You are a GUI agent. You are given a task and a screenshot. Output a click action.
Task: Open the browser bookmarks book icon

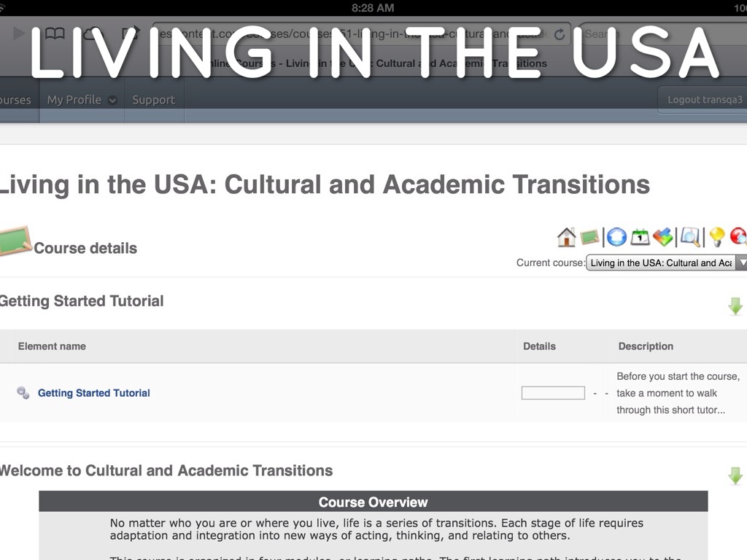click(x=55, y=34)
